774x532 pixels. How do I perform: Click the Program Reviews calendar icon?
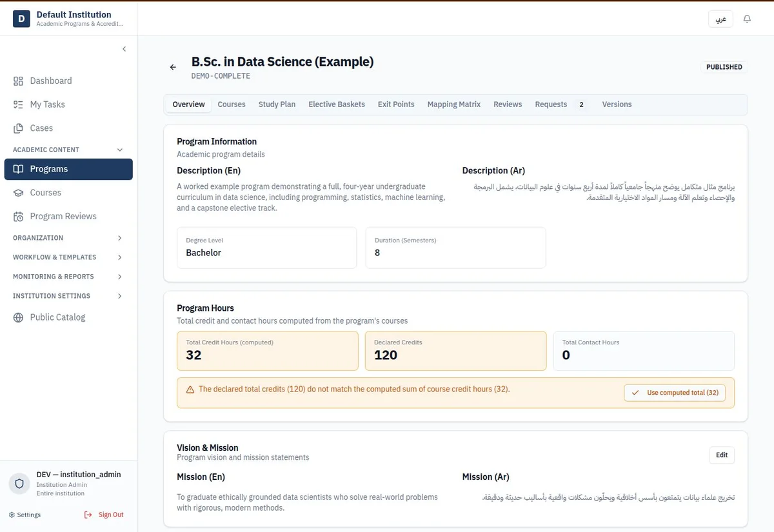tap(18, 217)
